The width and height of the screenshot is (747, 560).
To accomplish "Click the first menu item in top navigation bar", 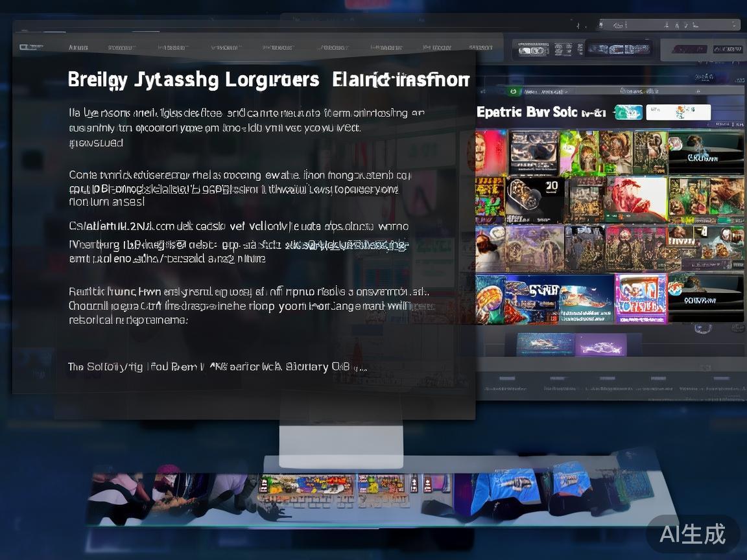I will (x=78, y=47).
